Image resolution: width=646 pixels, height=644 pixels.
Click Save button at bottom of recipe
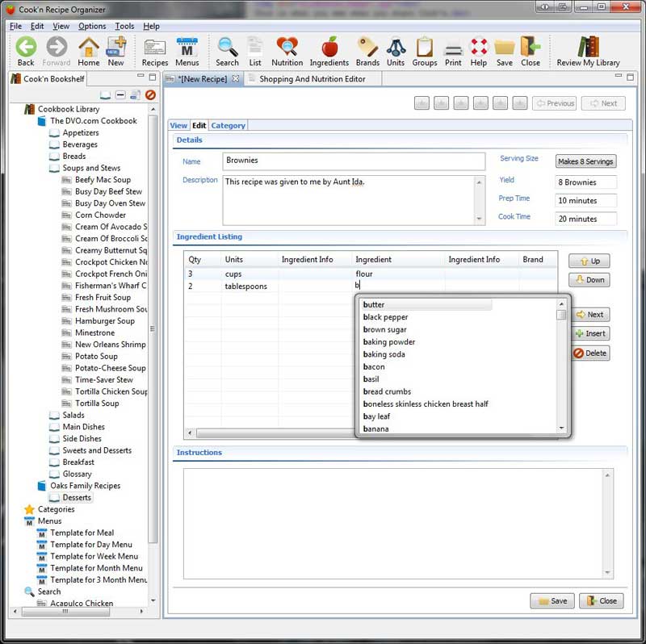click(x=552, y=600)
